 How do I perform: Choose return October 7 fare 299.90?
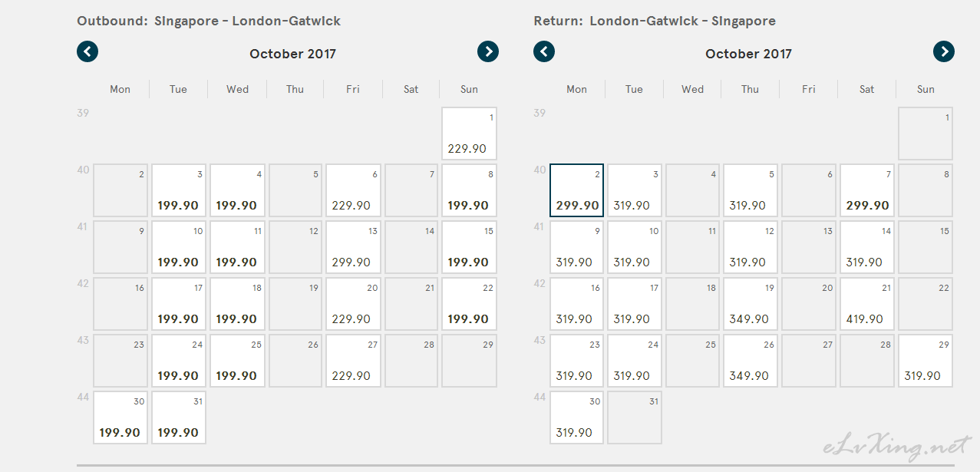point(867,190)
